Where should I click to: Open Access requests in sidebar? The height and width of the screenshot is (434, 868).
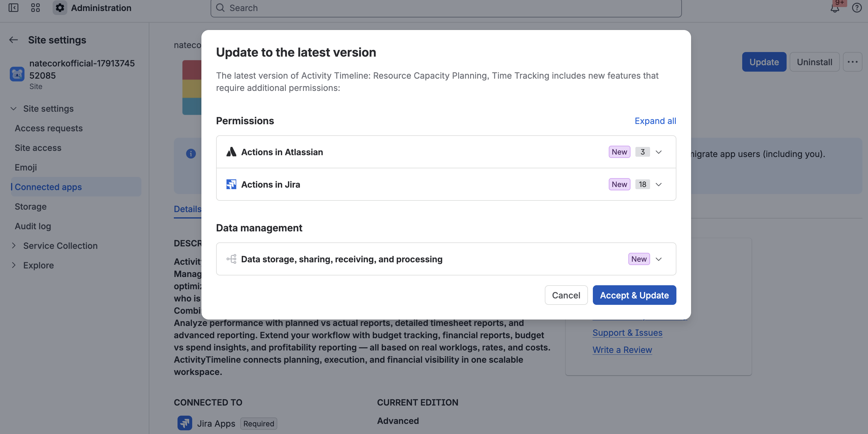49,128
